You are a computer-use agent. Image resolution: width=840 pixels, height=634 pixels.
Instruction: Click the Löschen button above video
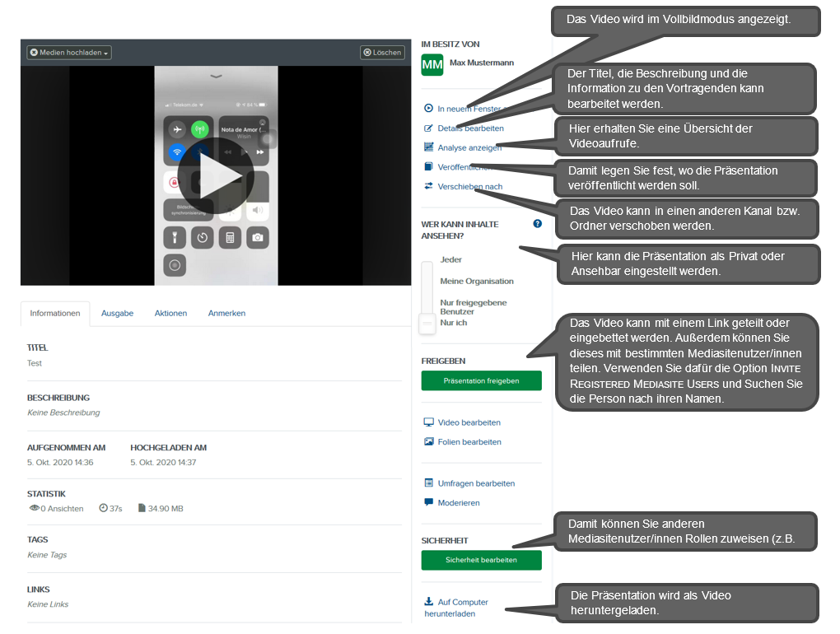click(382, 53)
